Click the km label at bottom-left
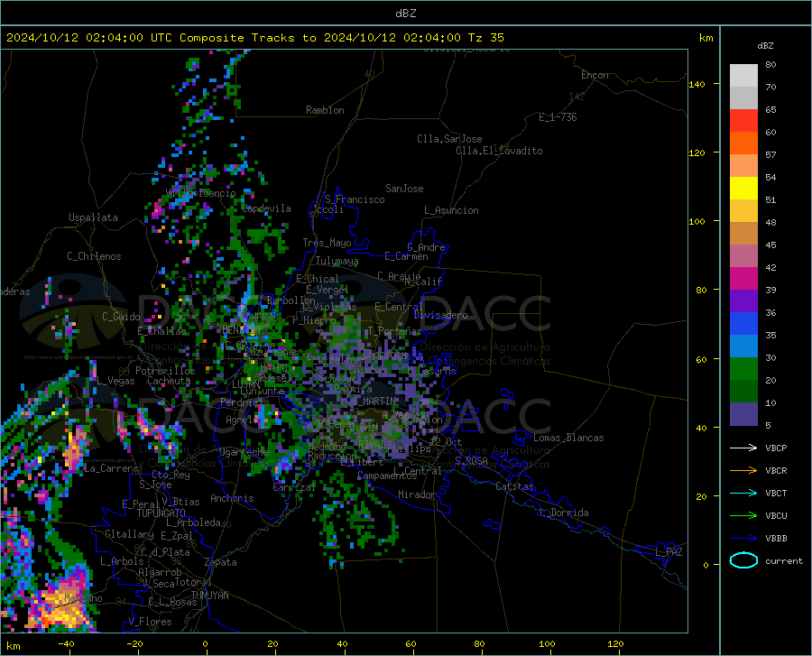812x656 pixels. click(x=13, y=646)
